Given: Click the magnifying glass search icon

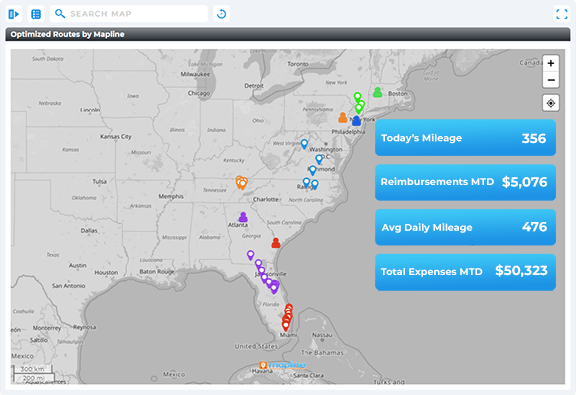Looking at the screenshot, I should (x=60, y=14).
